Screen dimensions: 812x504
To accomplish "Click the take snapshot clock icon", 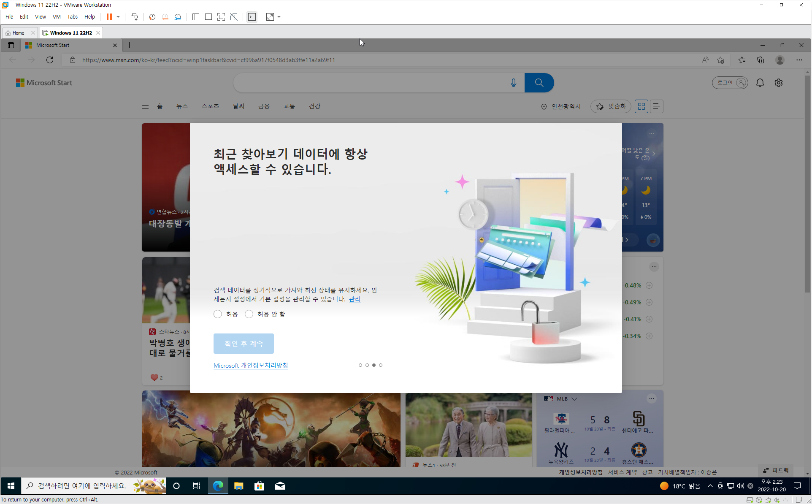I will 152,17.
